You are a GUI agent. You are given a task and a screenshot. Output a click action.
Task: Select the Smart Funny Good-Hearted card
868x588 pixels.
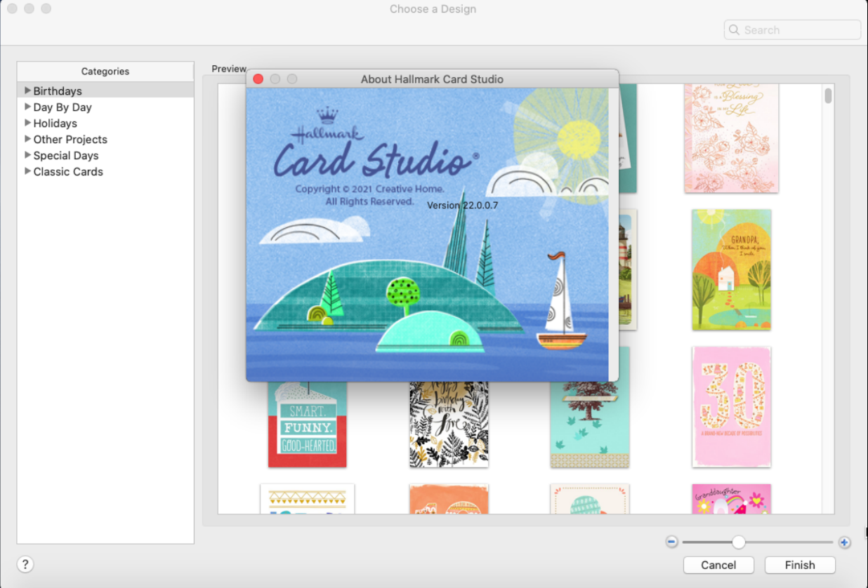pyautogui.click(x=308, y=425)
